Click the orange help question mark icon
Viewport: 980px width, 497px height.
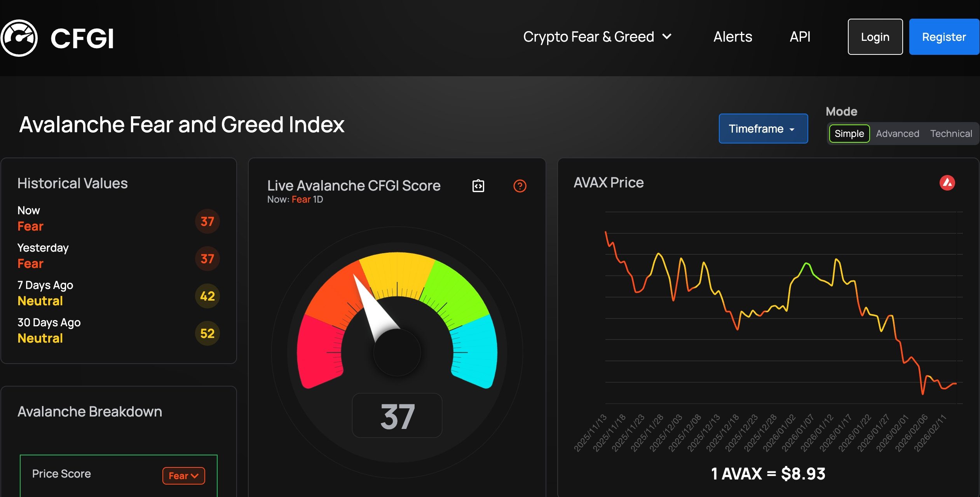pyautogui.click(x=520, y=186)
